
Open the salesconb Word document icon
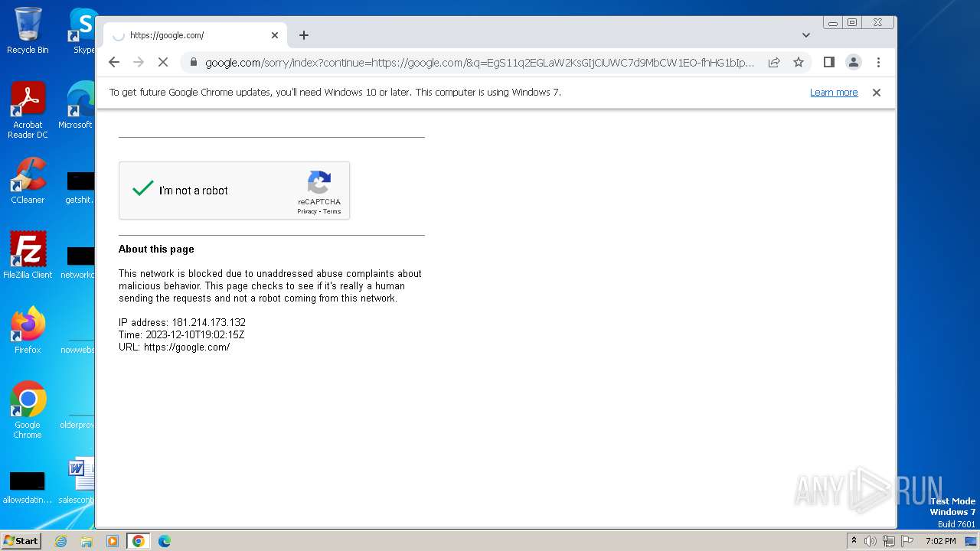pos(79,481)
